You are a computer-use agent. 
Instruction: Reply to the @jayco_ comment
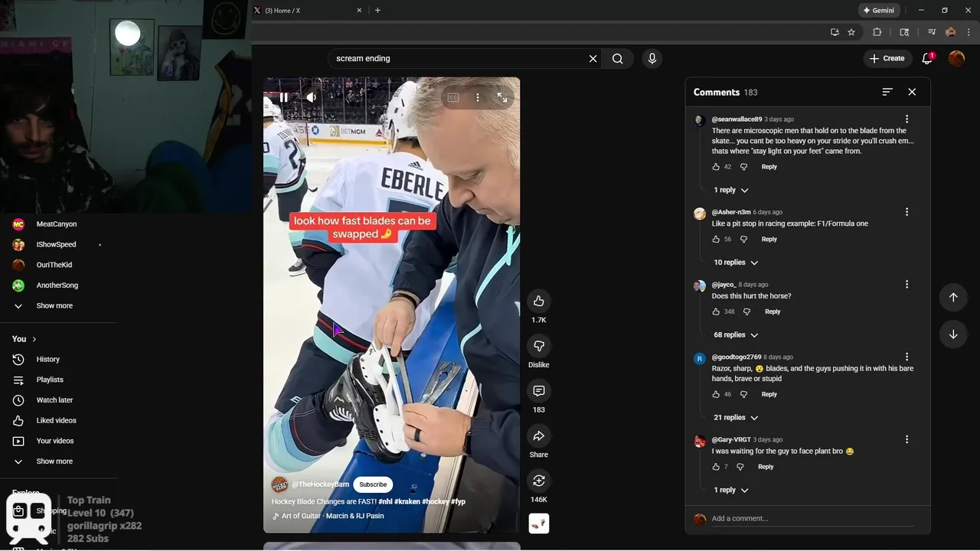click(773, 311)
